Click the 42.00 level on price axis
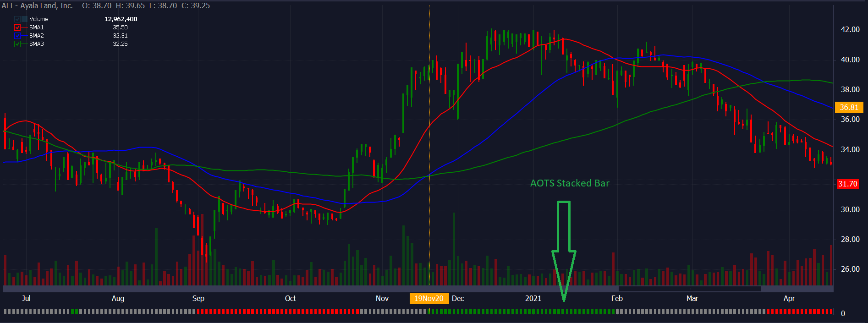The image size is (868, 323). click(x=850, y=29)
